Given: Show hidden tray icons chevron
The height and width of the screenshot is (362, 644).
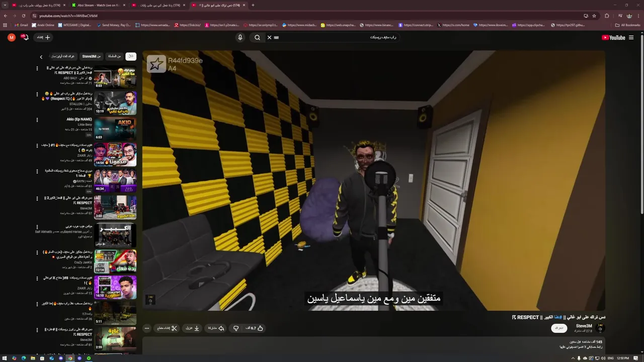Looking at the screenshot, I should click(573, 358).
